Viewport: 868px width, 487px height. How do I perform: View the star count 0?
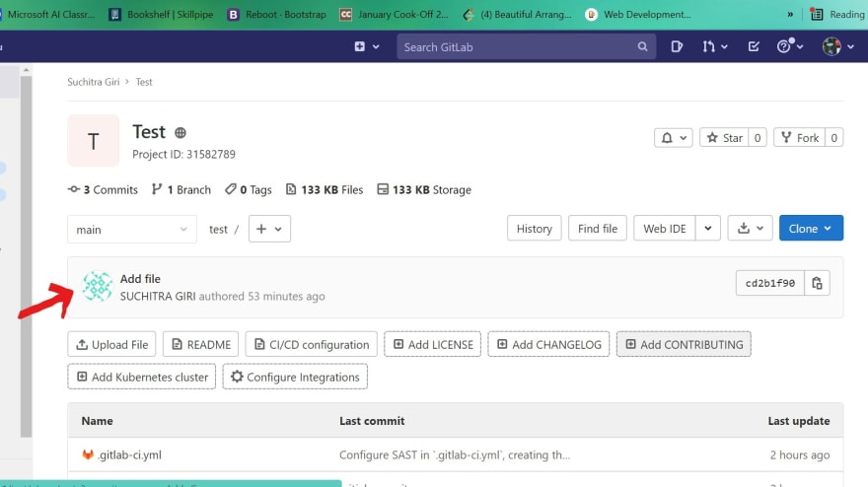pos(758,138)
